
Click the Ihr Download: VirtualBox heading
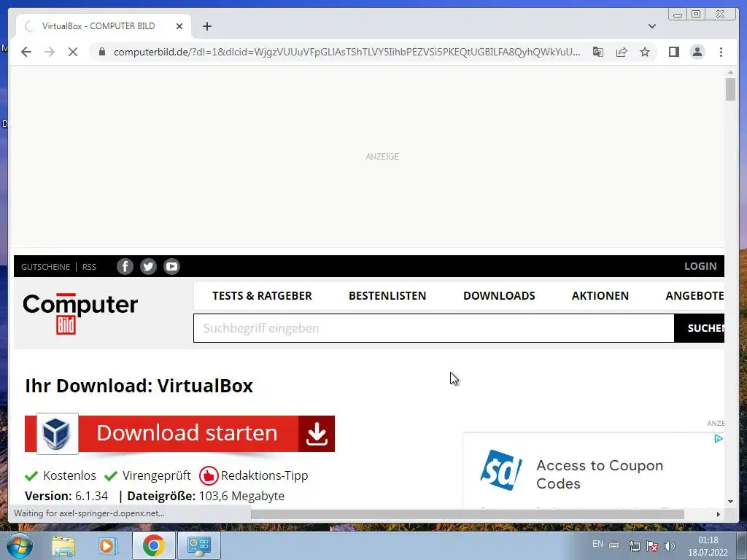139,386
